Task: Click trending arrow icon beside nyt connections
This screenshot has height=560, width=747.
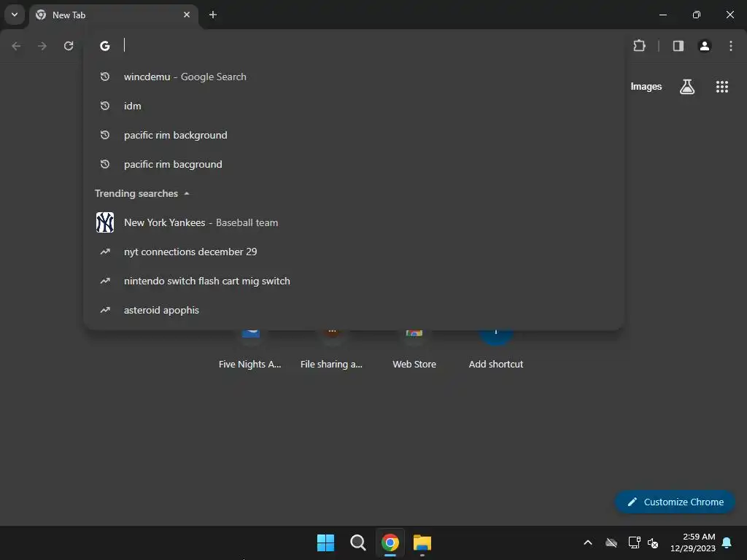Action: pos(105,252)
